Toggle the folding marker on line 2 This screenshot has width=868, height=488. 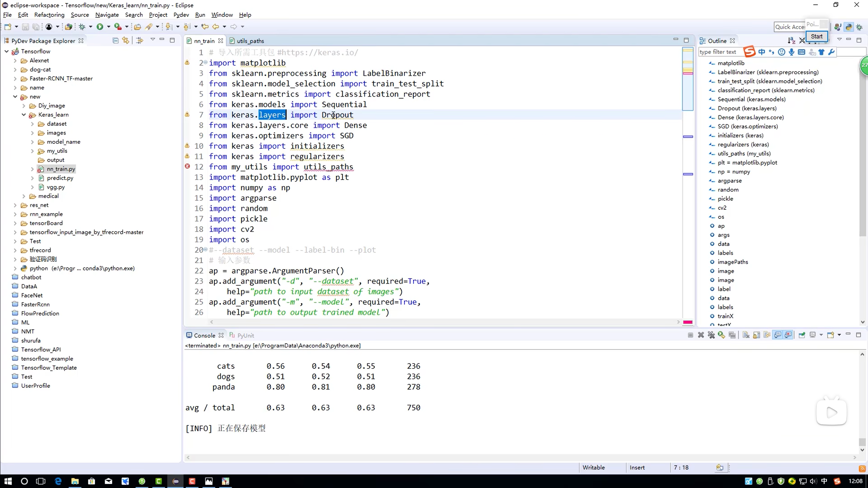(205, 62)
